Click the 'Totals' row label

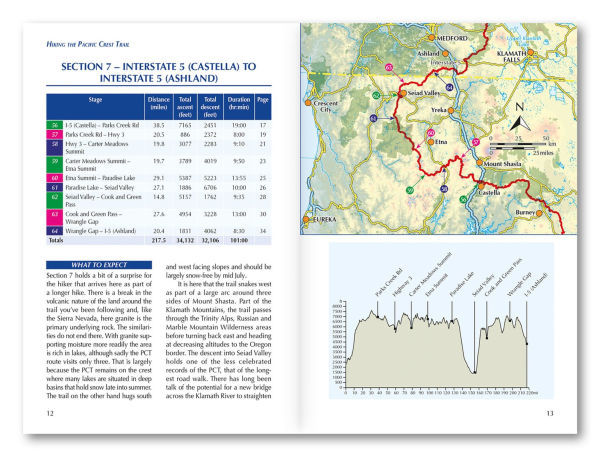pos(56,240)
